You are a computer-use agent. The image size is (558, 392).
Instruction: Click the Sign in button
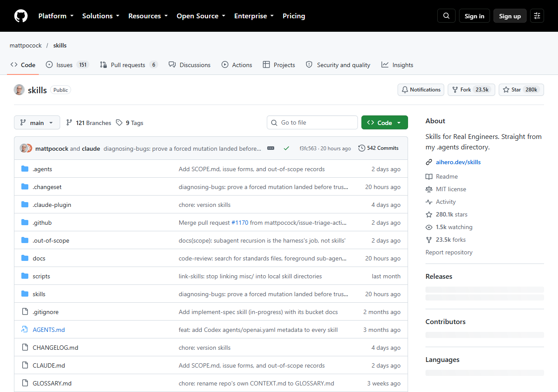click(474, 16)
